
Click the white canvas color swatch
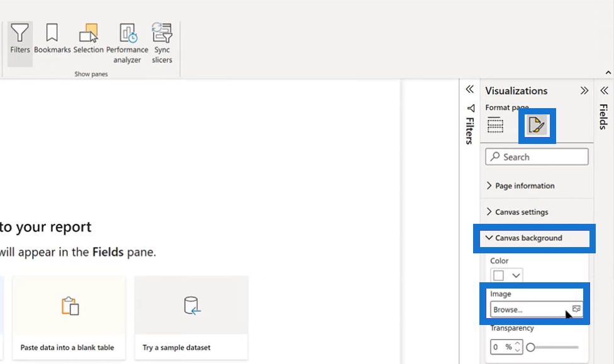[498, 275]
